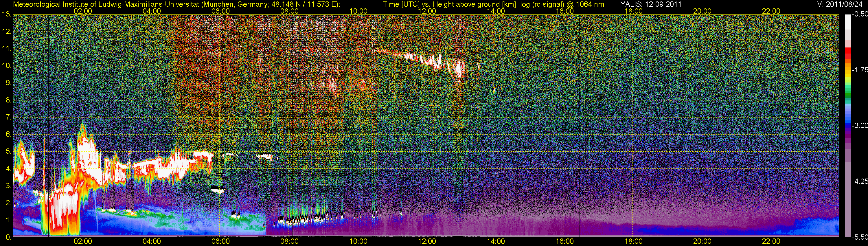This screenshot has height=246, width=868.
Task: Click the 18:00 label on the top time axis
Action: point(633,11)
